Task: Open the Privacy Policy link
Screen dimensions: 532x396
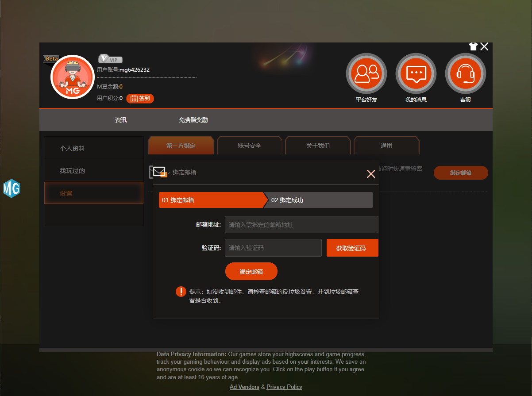Action: (284, 387)
